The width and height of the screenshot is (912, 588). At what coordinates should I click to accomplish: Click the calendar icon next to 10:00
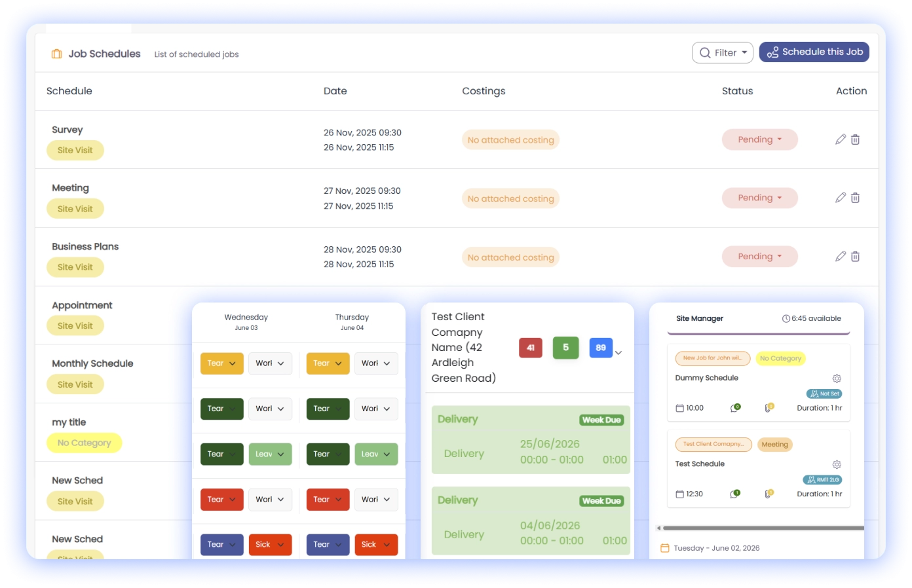tap(679, 408)
